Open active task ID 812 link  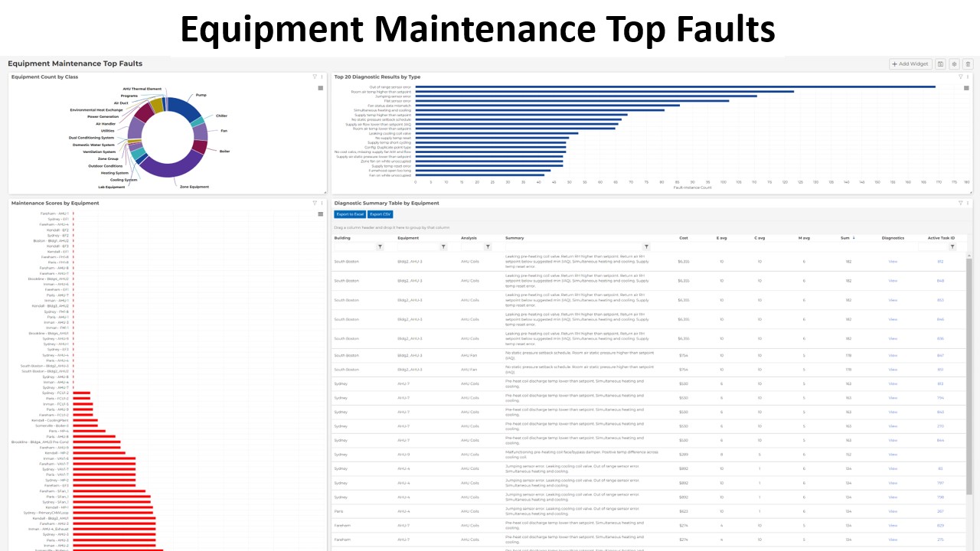(940, 262)
